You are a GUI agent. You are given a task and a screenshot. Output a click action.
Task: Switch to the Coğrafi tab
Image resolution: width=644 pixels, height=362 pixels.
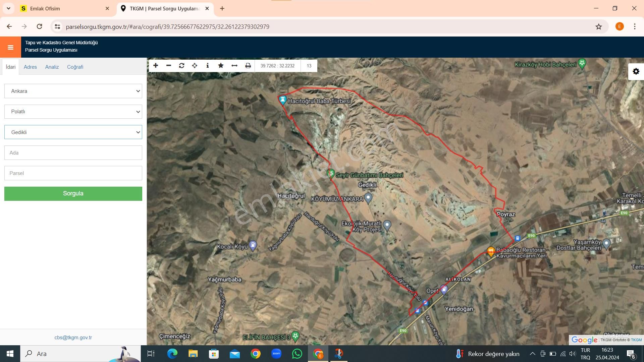click(x=75, y=67)
